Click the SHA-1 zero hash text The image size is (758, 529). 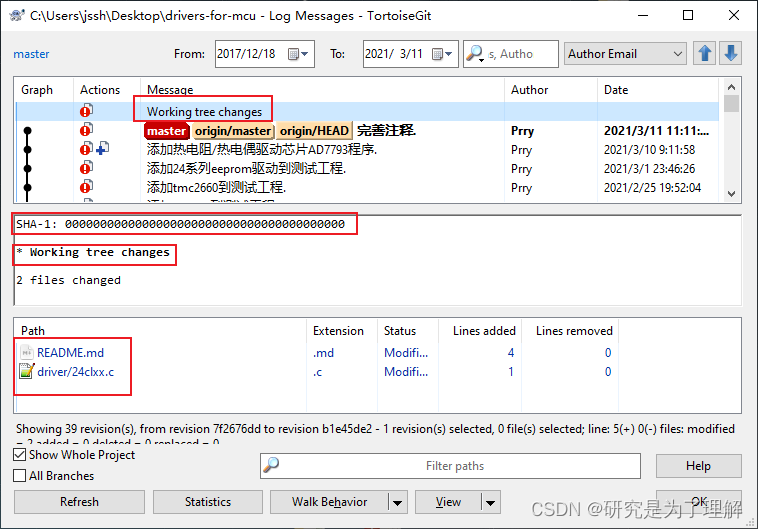[x=205, y=224]
